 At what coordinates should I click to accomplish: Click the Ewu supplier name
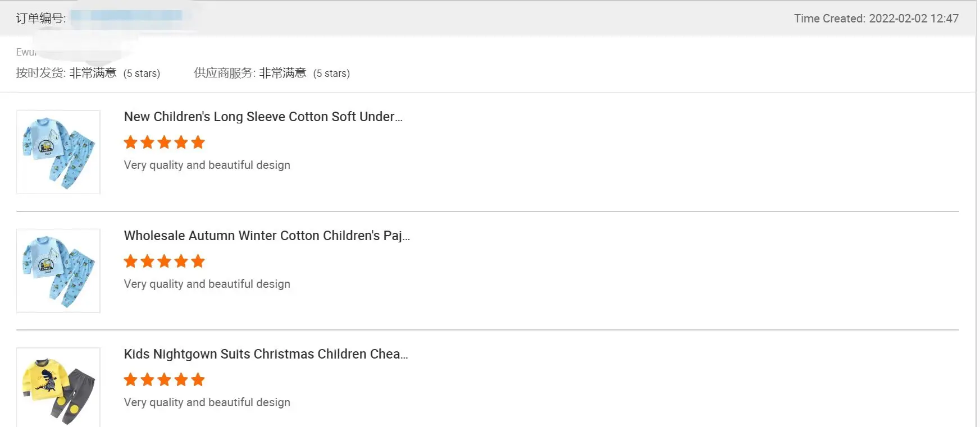click(x=26, y=52)
